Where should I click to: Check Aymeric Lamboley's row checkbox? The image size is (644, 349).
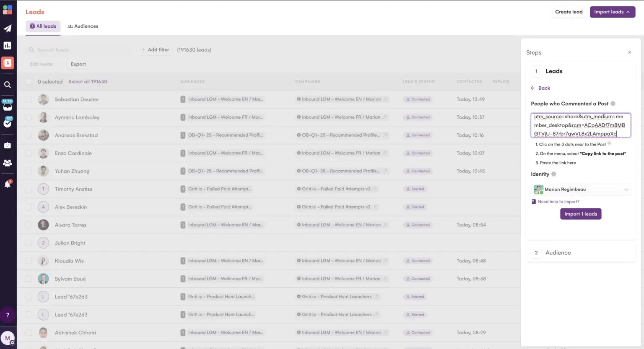pos(29,117)
